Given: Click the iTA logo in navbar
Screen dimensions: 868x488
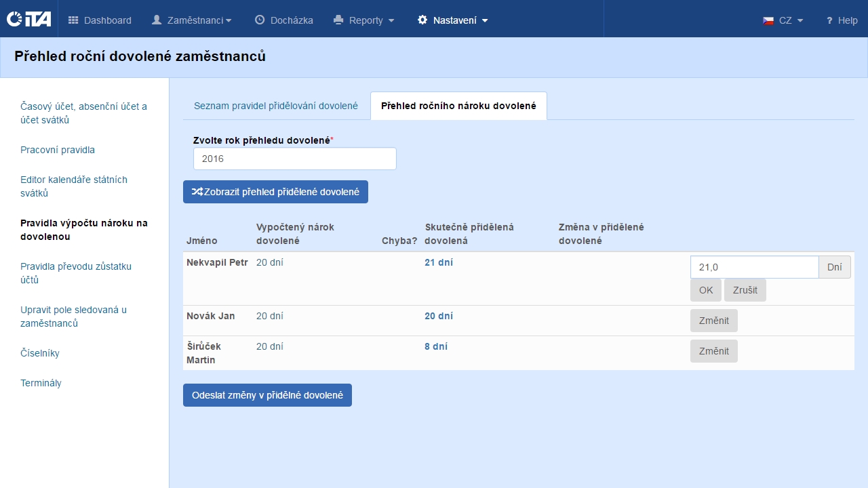Looking at the screenshot, I should (x=28, y=19).
